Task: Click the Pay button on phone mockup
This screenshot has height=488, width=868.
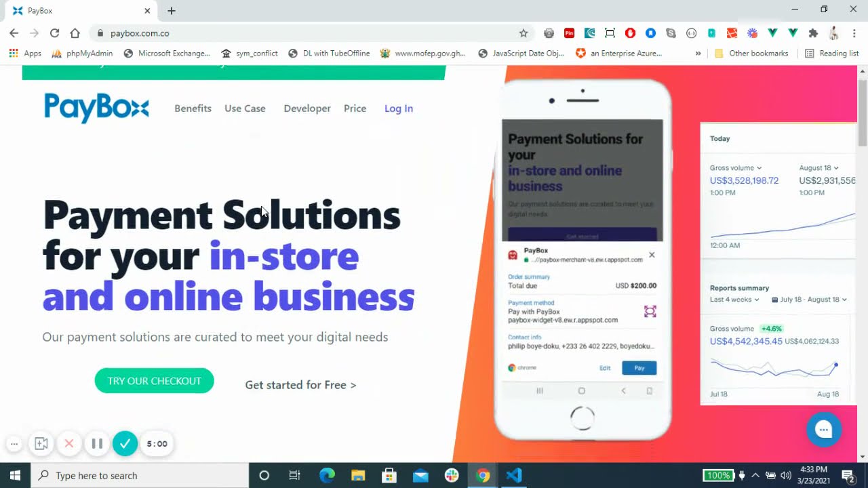Action: tap(639, 368)
